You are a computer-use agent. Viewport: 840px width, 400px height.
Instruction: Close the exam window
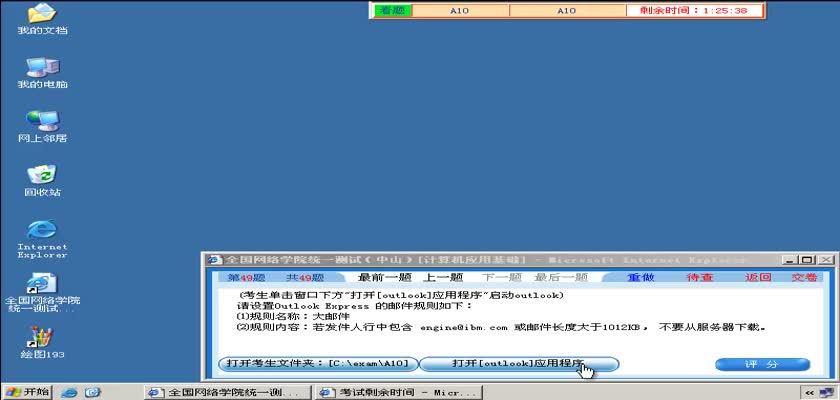coord(825,260)
